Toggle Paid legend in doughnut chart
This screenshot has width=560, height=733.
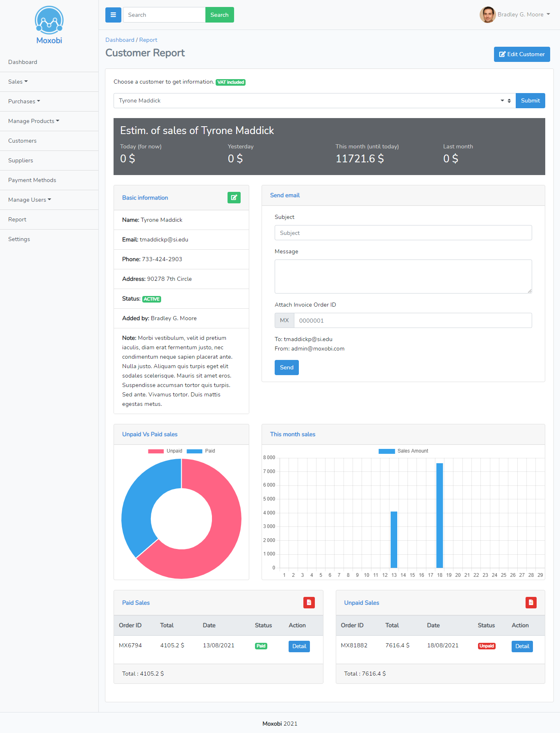point(201,451)
